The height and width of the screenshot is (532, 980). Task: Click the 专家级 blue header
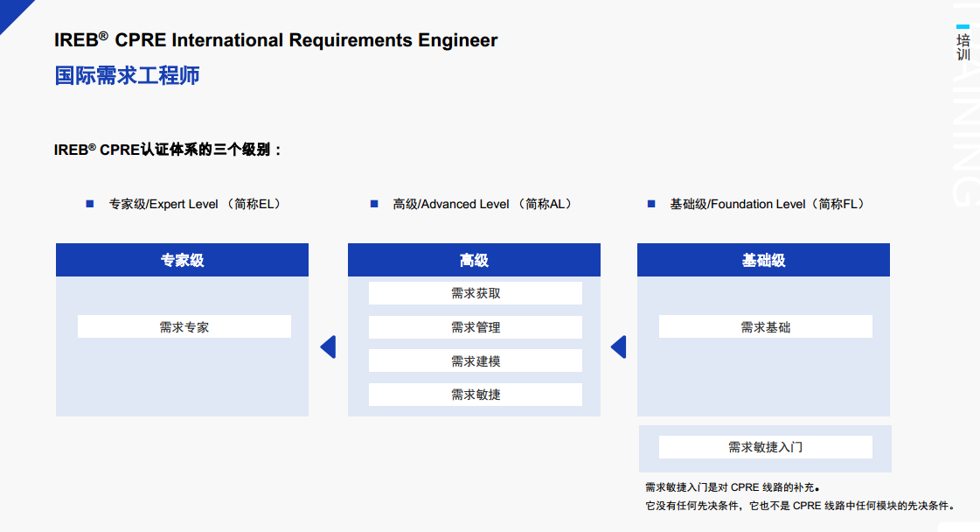[x=182, y=260]
